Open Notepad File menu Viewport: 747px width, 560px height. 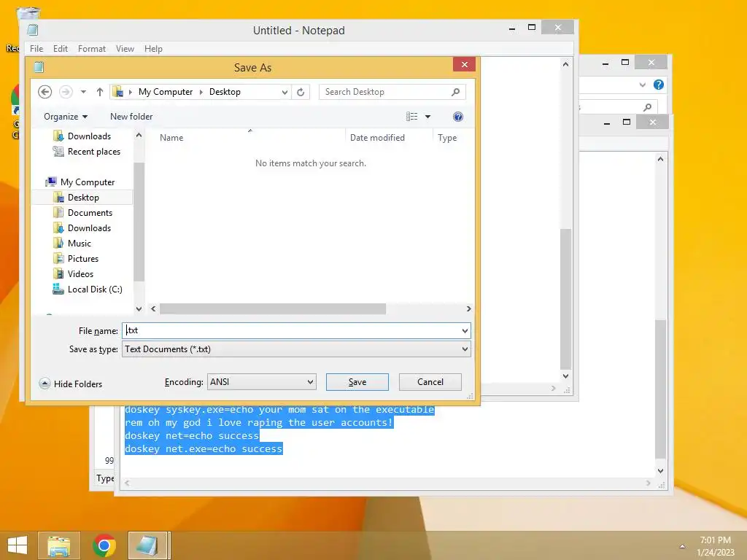tap(36, 49)
